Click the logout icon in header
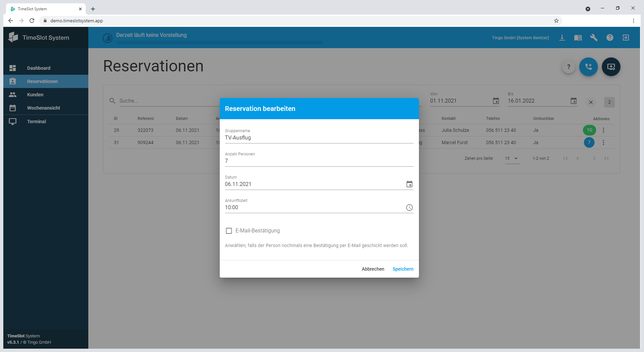The width and height of the screenshot is (644, 352). point(626,38)
